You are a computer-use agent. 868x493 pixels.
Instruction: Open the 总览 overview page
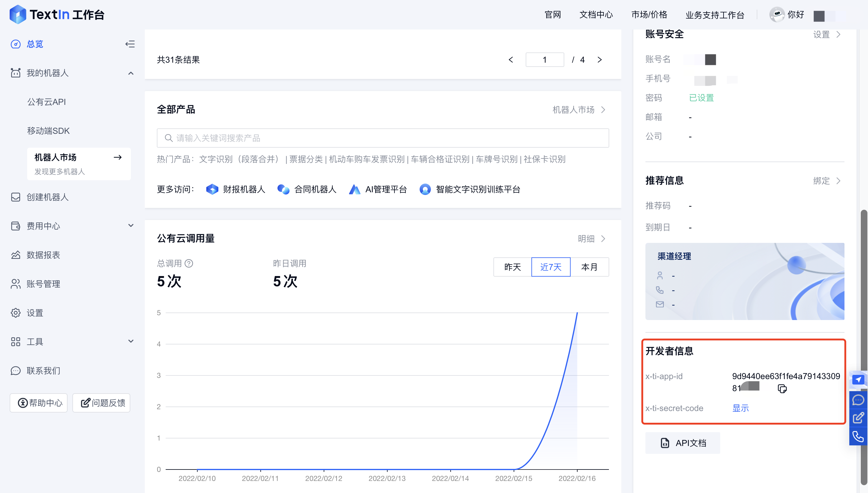point(35,44)
